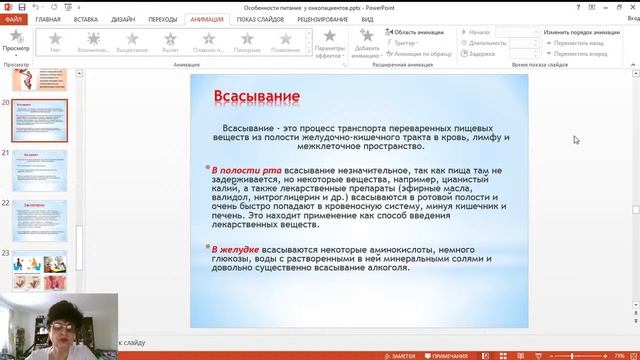The image size is (640, 360).
Task: Redo the last action
Action: (54, 7)
